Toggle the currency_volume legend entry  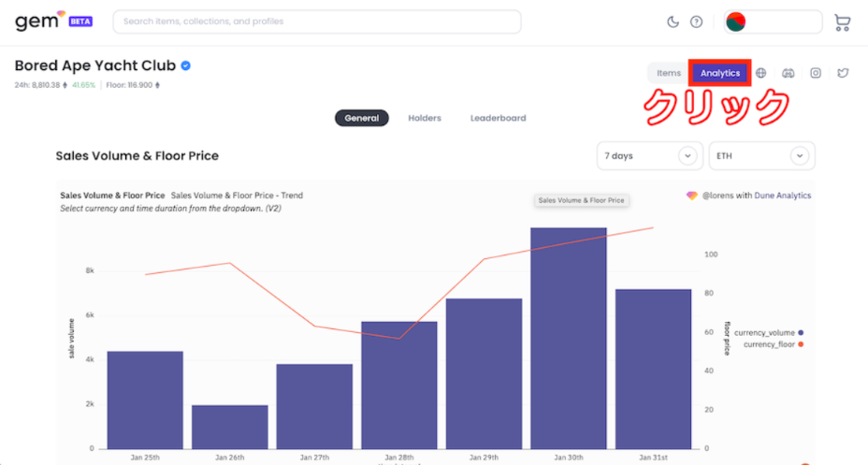tap(768, 333)
